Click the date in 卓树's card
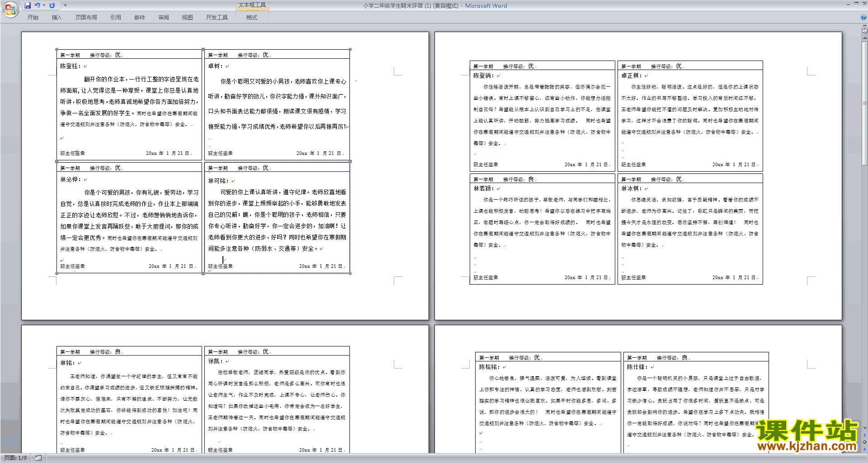 (x=320, y=153)
